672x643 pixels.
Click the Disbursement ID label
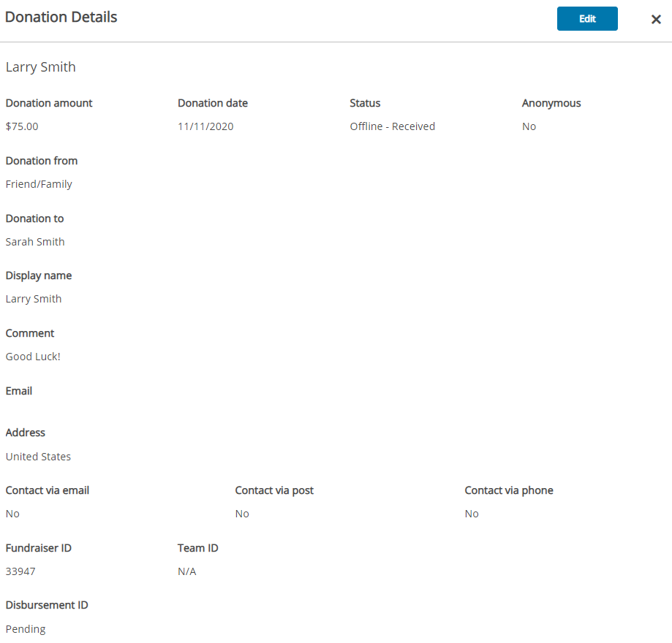pos(47,605)
